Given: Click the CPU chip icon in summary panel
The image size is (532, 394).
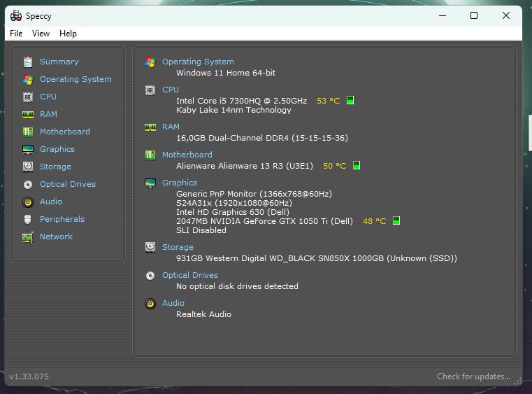Looking at the screenshot, I should (x=150, y=90).
